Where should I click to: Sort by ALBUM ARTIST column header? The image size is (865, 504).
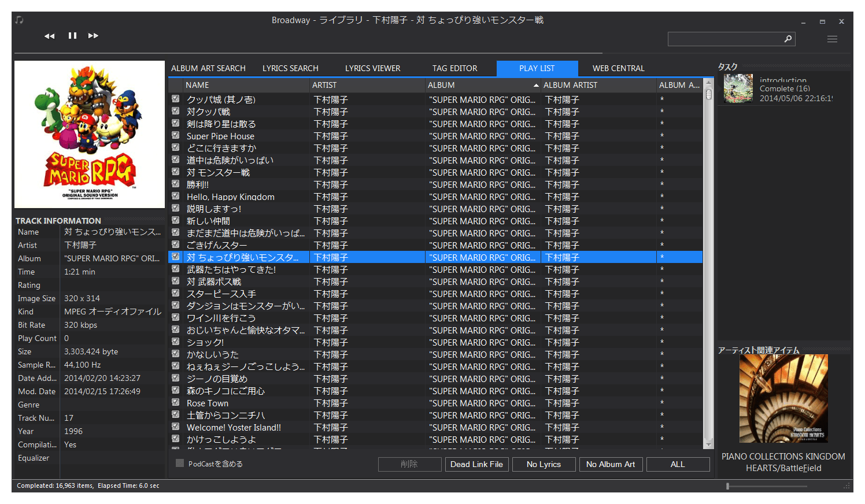(598, 85)
